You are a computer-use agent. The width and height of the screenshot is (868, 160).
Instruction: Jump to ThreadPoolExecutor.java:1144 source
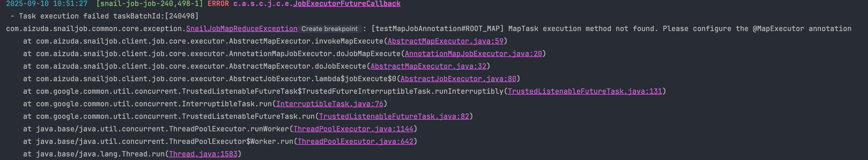coord(353,129)
